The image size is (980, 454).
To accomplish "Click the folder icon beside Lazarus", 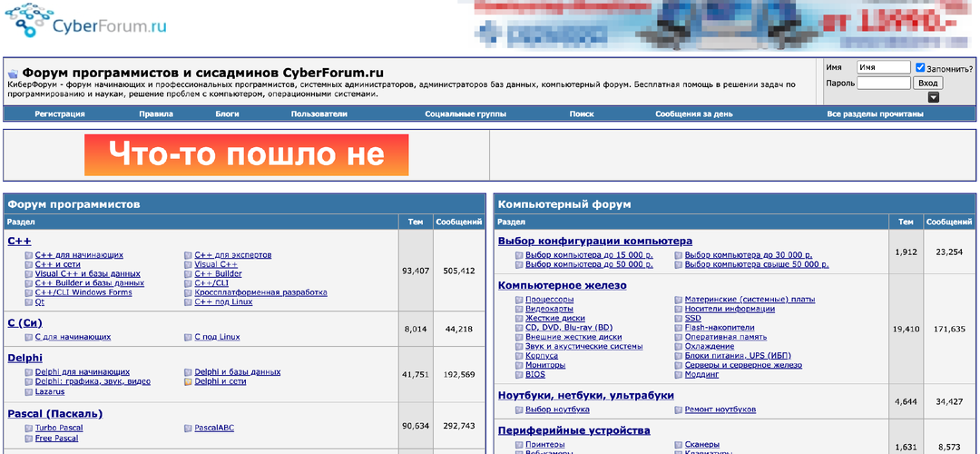I will [x=29, y=392].
